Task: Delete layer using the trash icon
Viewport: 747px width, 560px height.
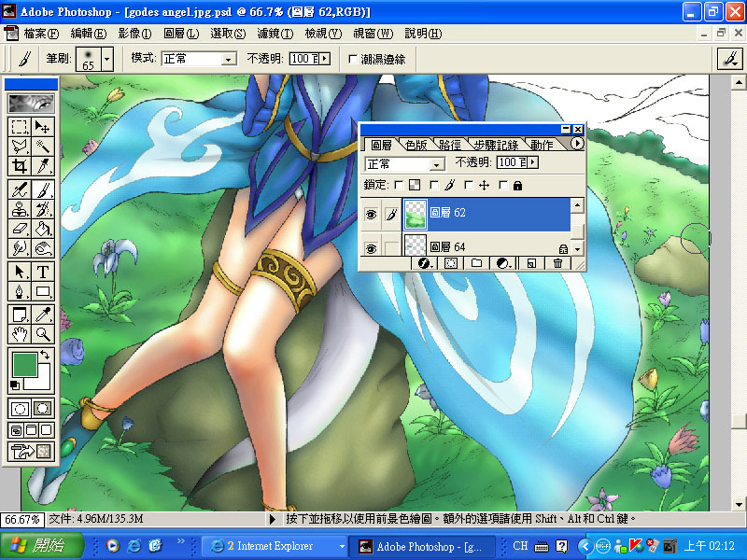Action: [x=557, y=264]
